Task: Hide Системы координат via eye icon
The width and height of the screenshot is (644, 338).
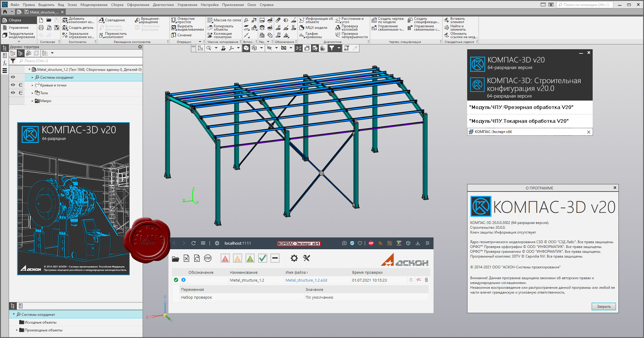Action: click(x=13, y=77)
